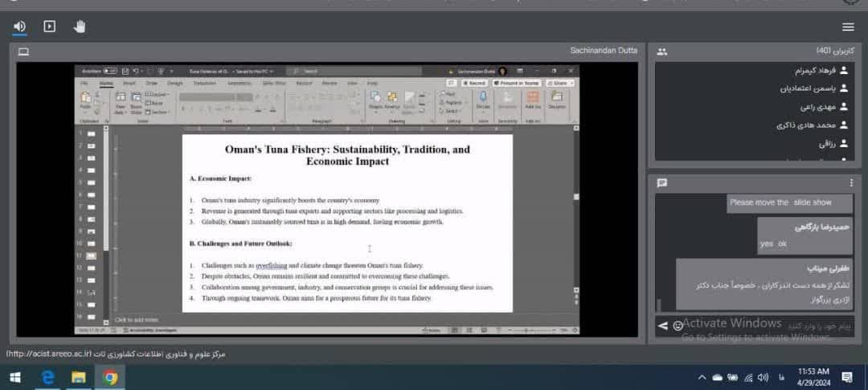Send chat message with the arrow icon
Viewport: 868px width, 390px height.
[662, 326]
